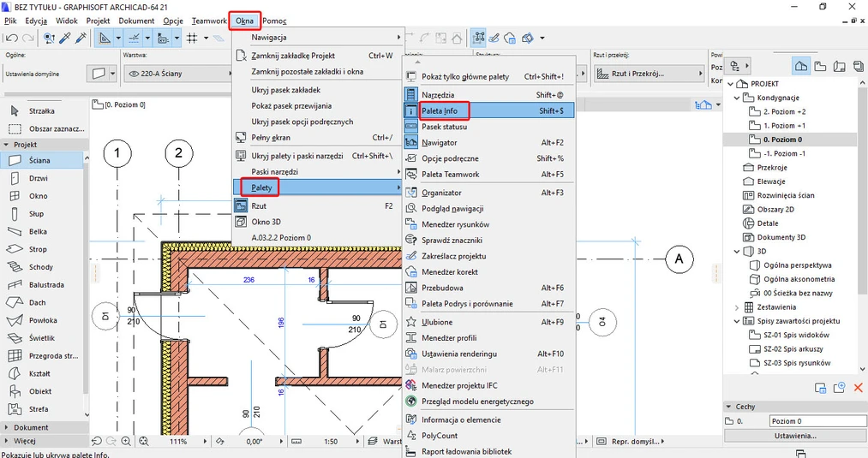
Task: Open the Pomoc menu
Action: click(274, 21)
